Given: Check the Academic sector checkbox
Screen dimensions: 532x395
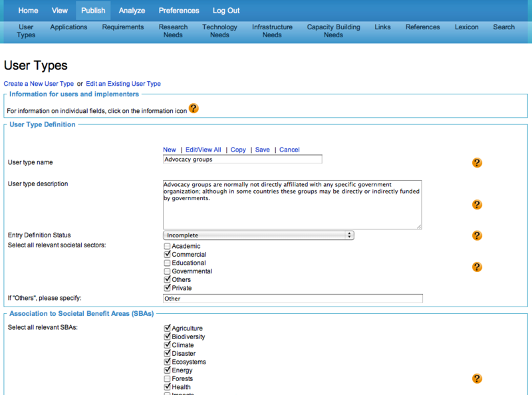Looking at the screenshot, I should 167,247.
